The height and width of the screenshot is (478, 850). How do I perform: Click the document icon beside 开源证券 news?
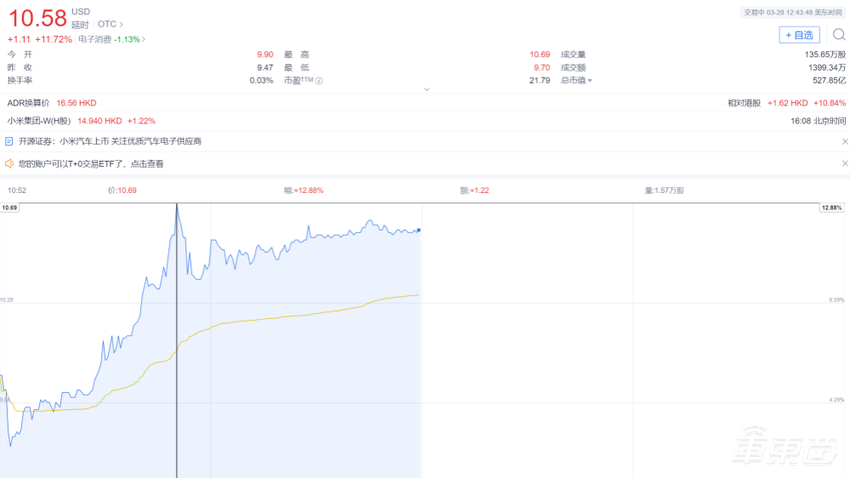(9, 142)
